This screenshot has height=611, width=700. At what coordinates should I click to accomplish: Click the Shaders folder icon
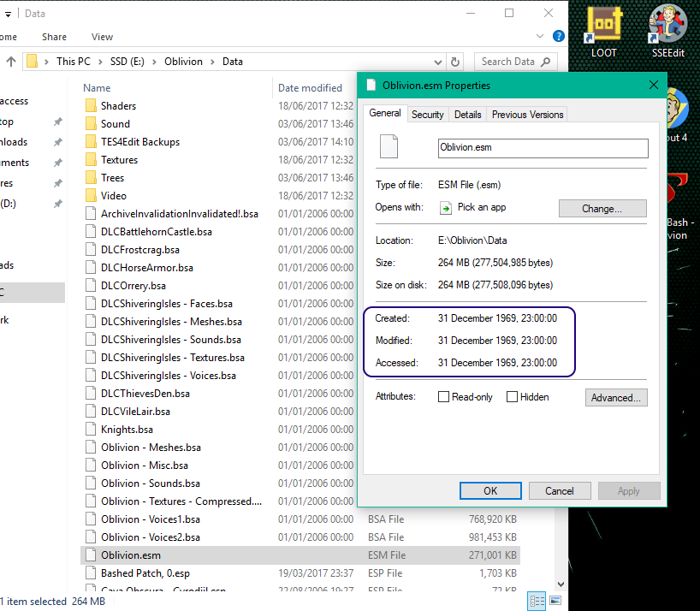(x=91, y=106)
